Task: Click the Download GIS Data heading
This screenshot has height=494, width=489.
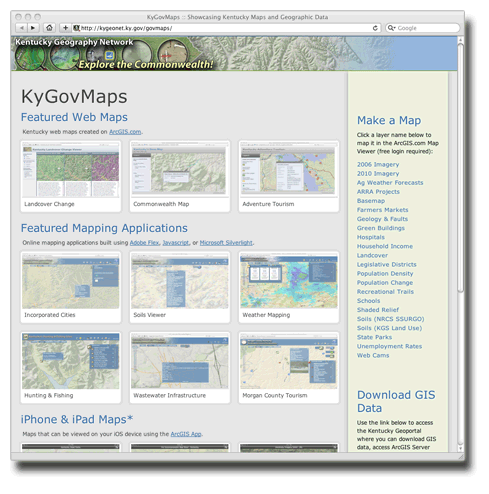Action: (396, 401)
